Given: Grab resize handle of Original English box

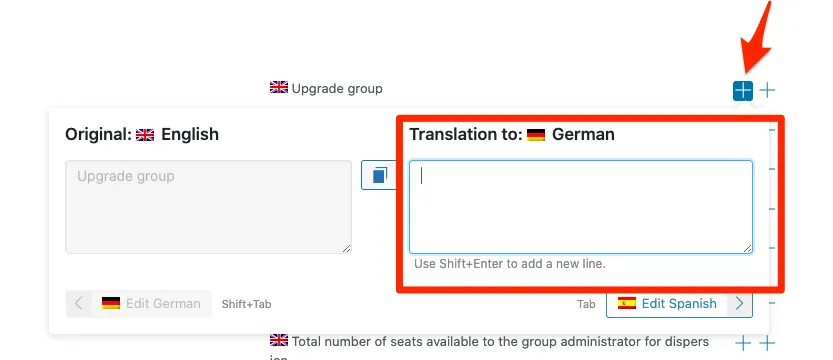Looking at the screenshot, I should (346, 248).
